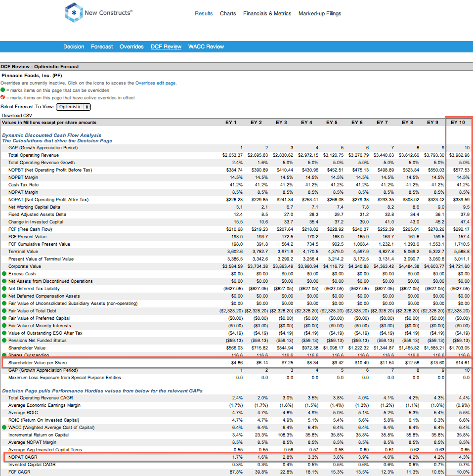
Task: Click Shareholder Value per Share row label
Action: (38, 363)
